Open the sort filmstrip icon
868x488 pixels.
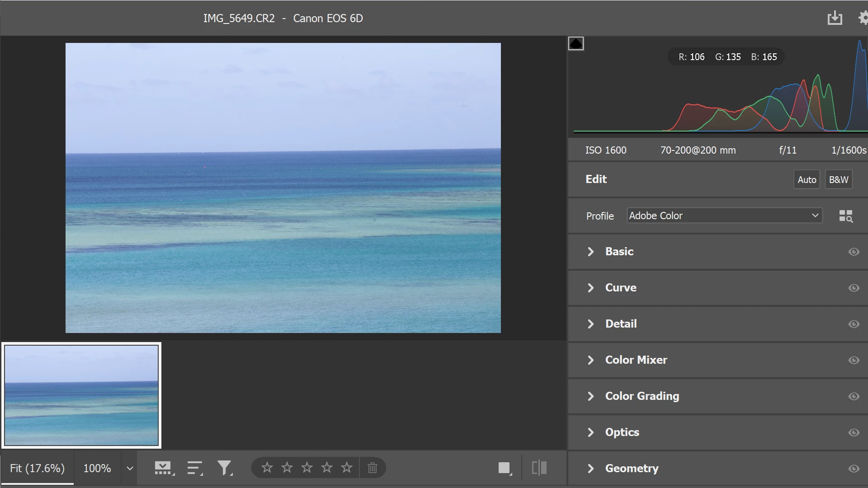point(195,468)
